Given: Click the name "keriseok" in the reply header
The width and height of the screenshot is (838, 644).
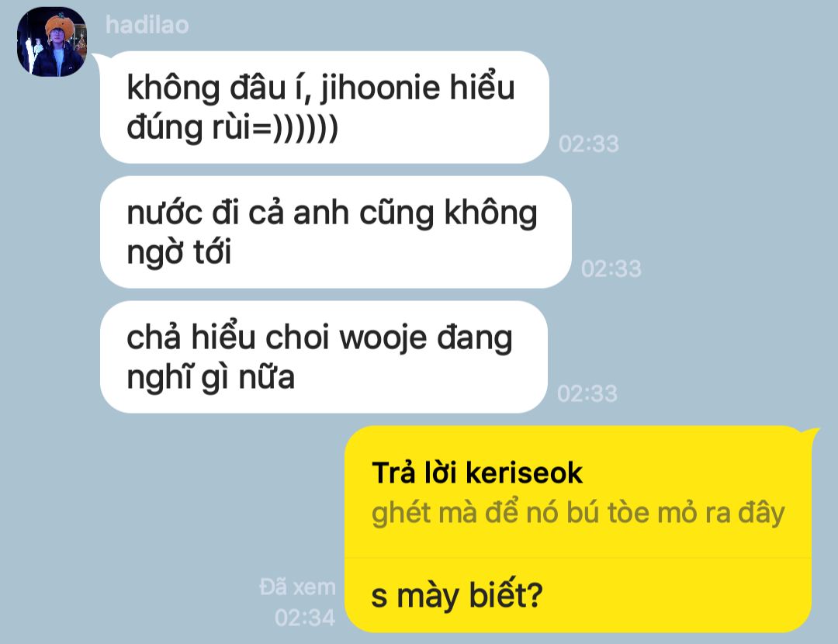Looking at the screenshot, I should click(524, 473).
